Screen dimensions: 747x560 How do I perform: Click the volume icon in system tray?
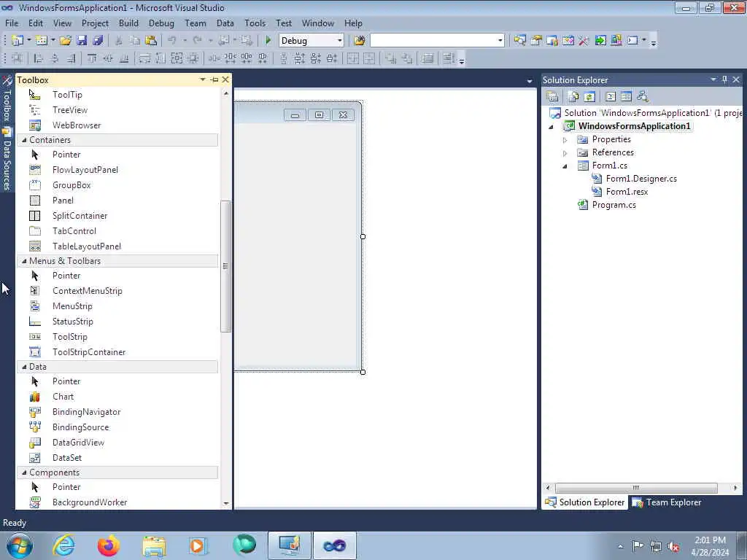click(x=673, y=546)
